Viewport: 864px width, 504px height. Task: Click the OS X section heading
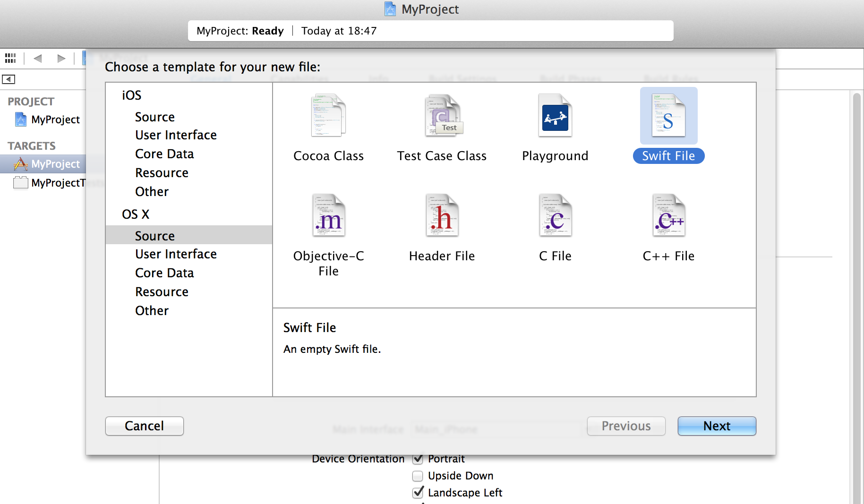click(x=136, y=214)
